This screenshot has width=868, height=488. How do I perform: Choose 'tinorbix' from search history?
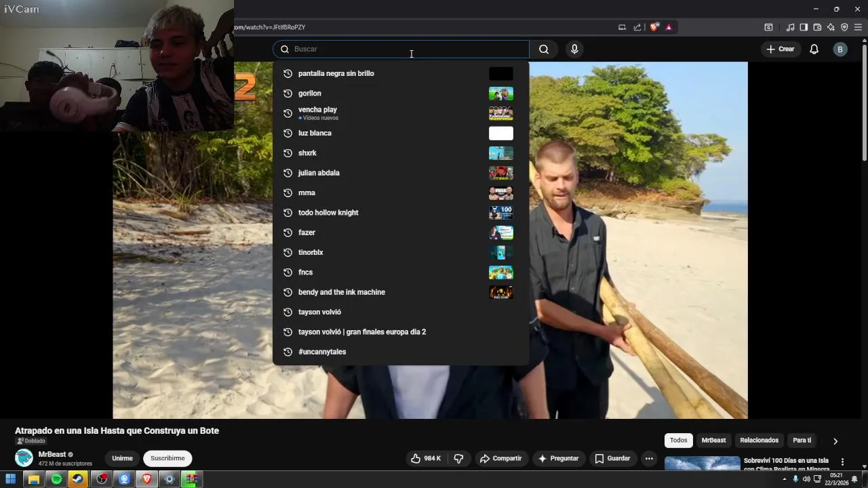coord(401,252)
